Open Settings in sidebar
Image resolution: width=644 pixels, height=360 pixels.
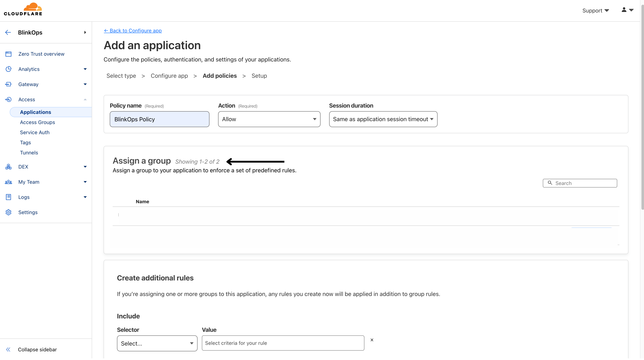click(28, 213)
